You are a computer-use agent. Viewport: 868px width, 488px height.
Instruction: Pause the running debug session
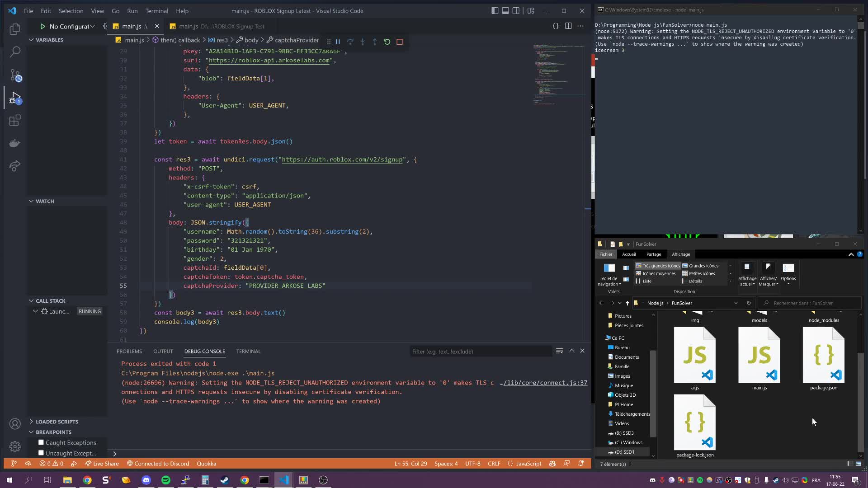[338, 42]
